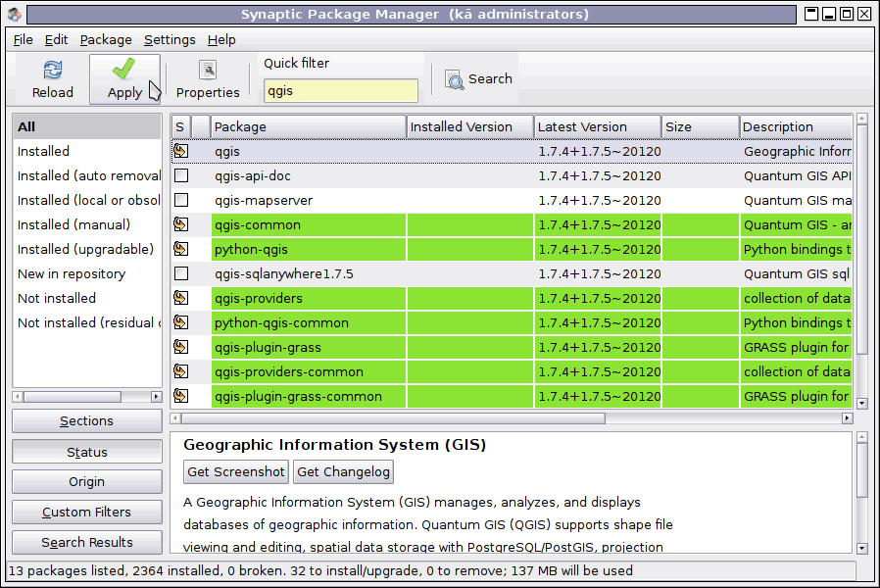The image size is (880, 588).
Task: Click the Reload toolbar icon
Action: coord(53,79)
